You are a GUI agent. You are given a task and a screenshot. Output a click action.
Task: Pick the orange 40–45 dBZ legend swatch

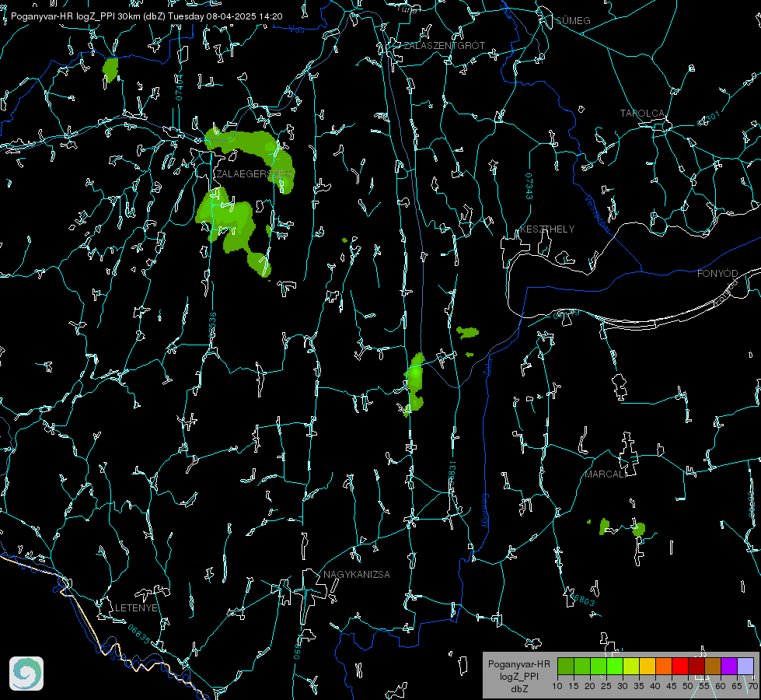664,666
